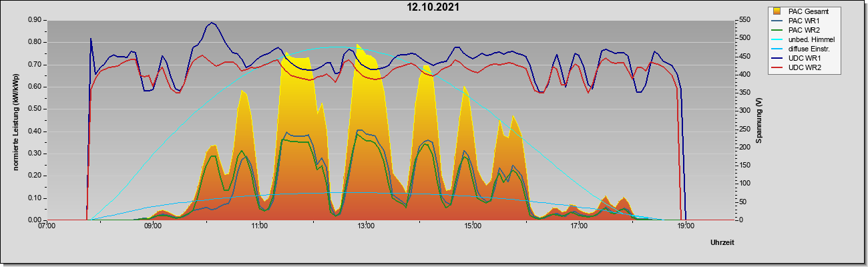This screenshot has height=267, width=868.
Task: Click the 0.10 left axis value
Action: [35, 198]
